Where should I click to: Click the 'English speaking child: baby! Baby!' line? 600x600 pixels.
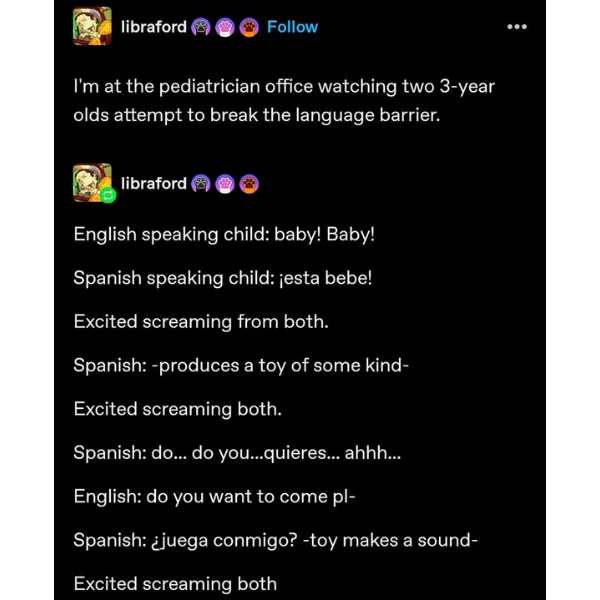[x=224, y=234]
